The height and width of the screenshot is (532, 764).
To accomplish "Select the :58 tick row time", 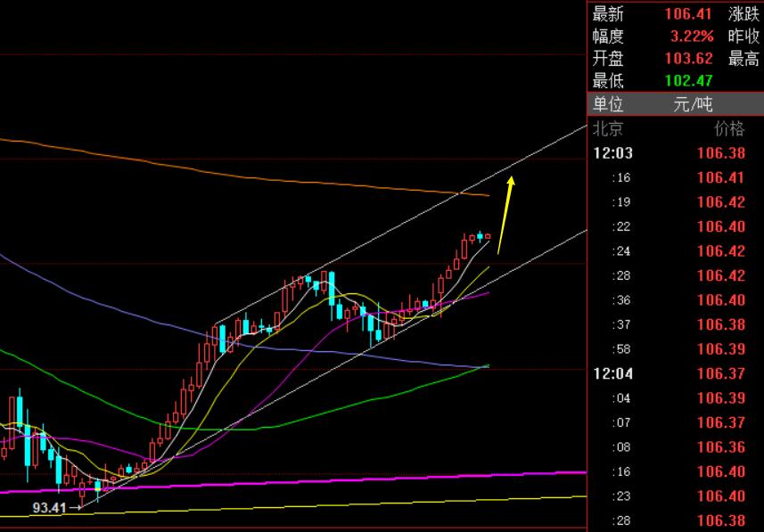I will click(x=620, y=349).
